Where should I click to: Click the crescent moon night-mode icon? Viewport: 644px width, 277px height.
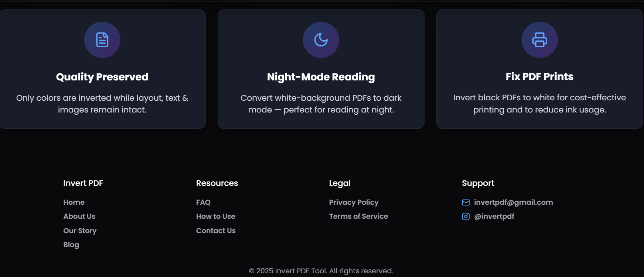pos(321,40)
